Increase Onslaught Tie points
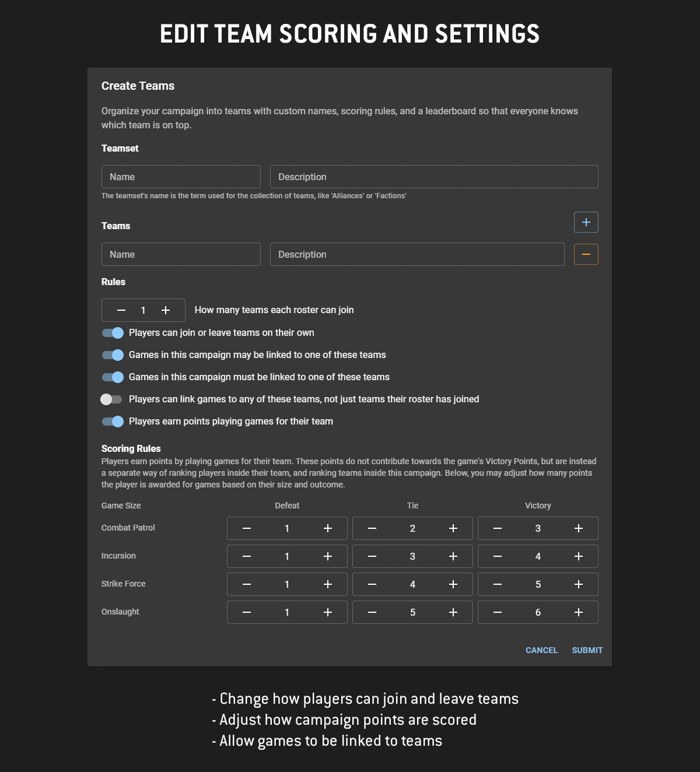Viewport: 700px width, 772px height. (x=453, y=612)
